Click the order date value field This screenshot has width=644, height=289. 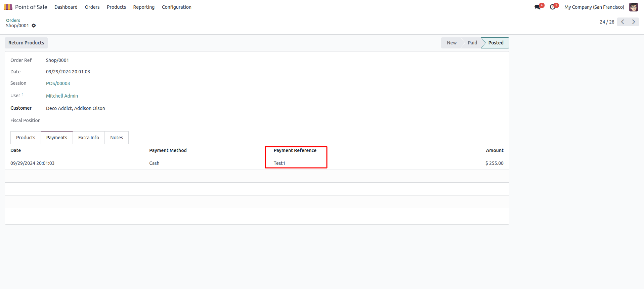[x=68, y=72]
